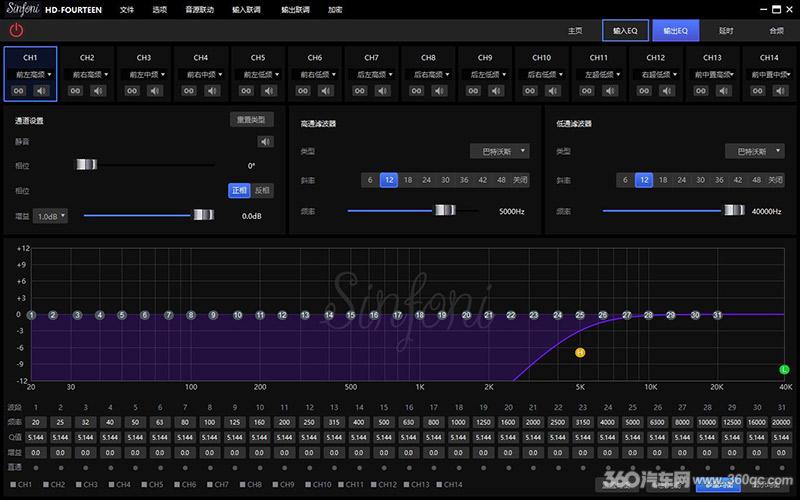The height and width of the screenshot is (500, 800).
Task: Click the link icon under CH3
Action: [132, 91]
